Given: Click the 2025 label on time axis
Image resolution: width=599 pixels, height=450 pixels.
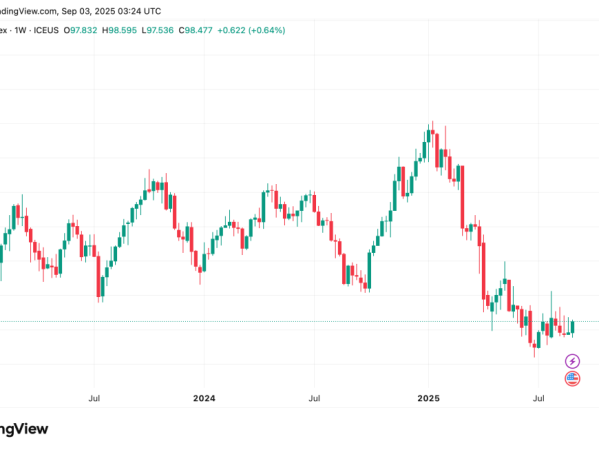Looking at the screenshot, I should 428,398.
